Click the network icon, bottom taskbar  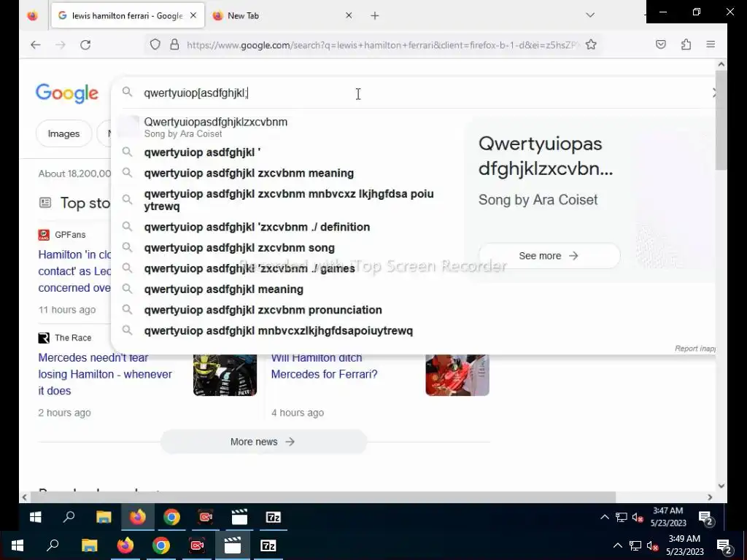click(635, 545)
